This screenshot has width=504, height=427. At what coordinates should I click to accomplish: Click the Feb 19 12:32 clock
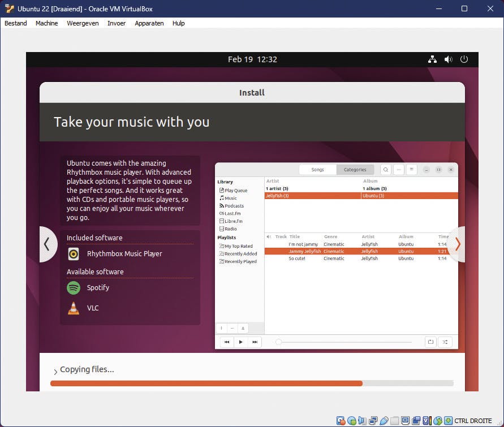point(252,59)
